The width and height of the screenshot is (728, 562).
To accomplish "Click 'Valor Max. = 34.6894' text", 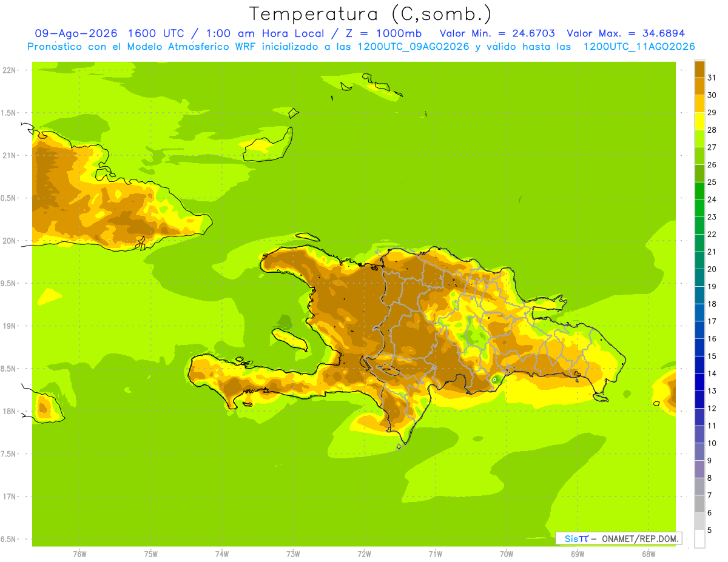I will [x=626, y=33].
